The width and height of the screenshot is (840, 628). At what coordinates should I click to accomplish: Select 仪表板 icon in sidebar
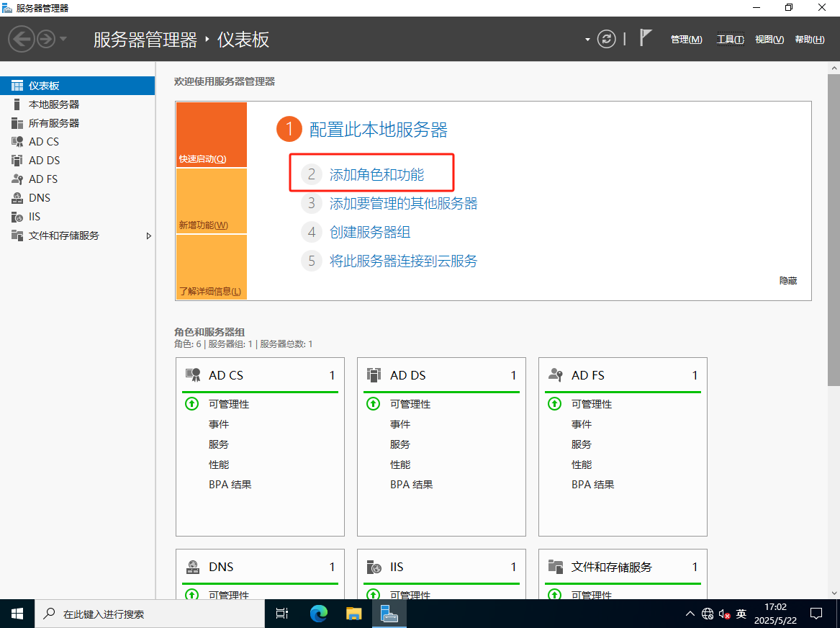pyautogui.click(x=17, y=86)
